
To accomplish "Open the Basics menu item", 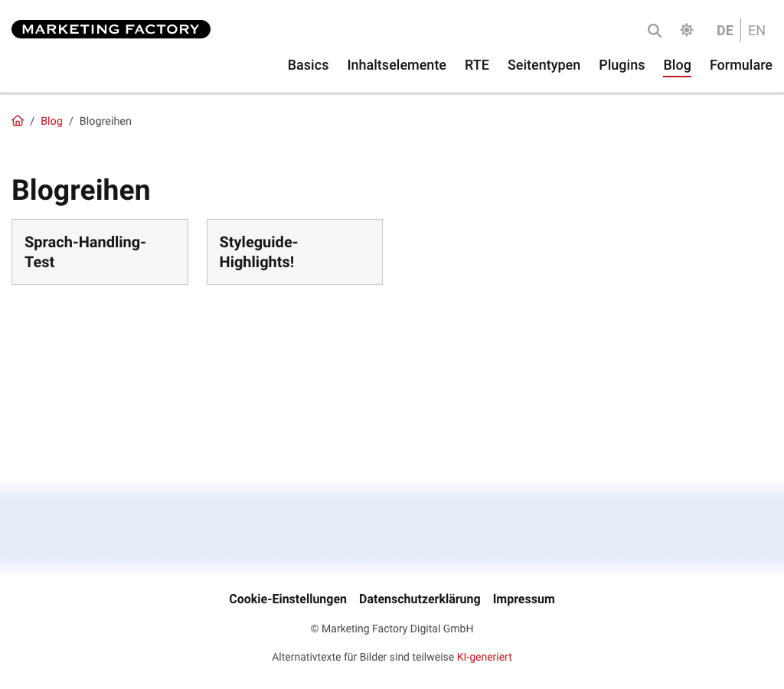I will click(308, 65).
